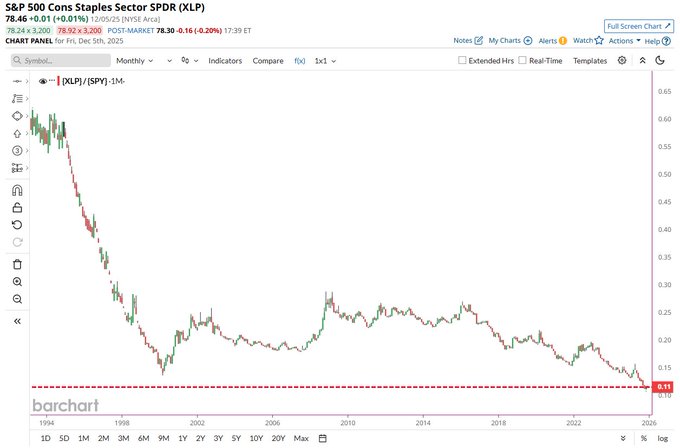Open the Indicators menu

(225, 61)
